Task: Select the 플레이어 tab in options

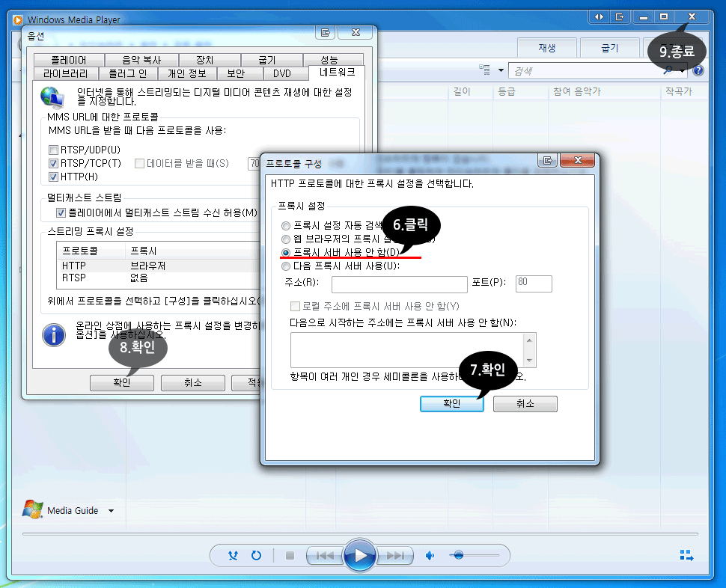Action: [x=69, y=60]
